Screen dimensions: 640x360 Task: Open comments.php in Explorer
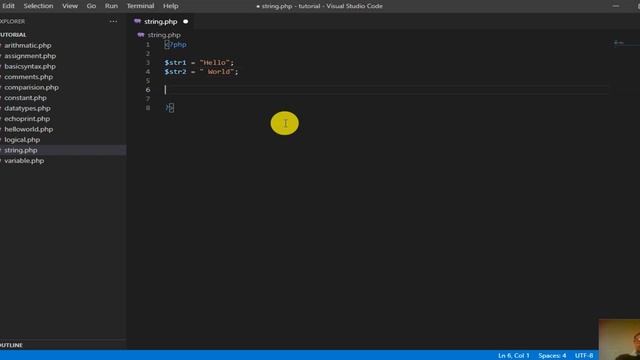coord(29,77)
